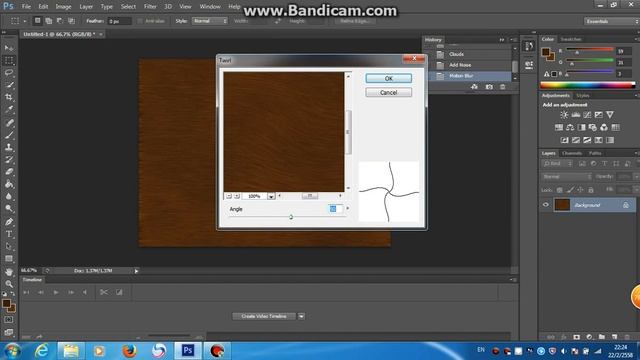Select the Horizontal Type tool
Screen dimensions: 640x360
click(9, 234)
